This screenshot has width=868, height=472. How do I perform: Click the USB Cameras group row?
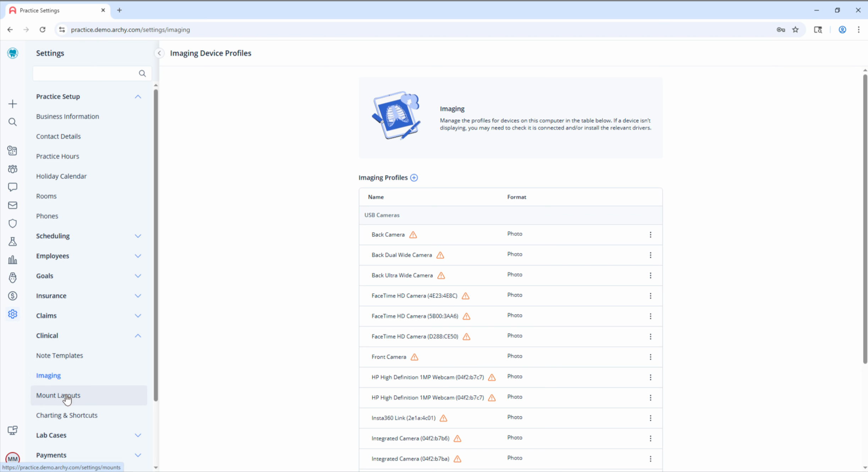511,215
